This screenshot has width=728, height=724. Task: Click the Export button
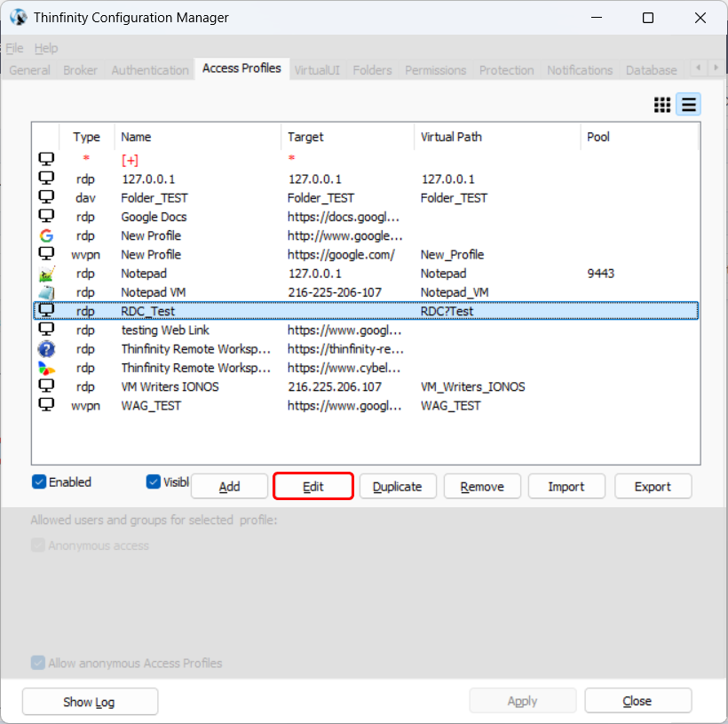[x=653, y=487]
